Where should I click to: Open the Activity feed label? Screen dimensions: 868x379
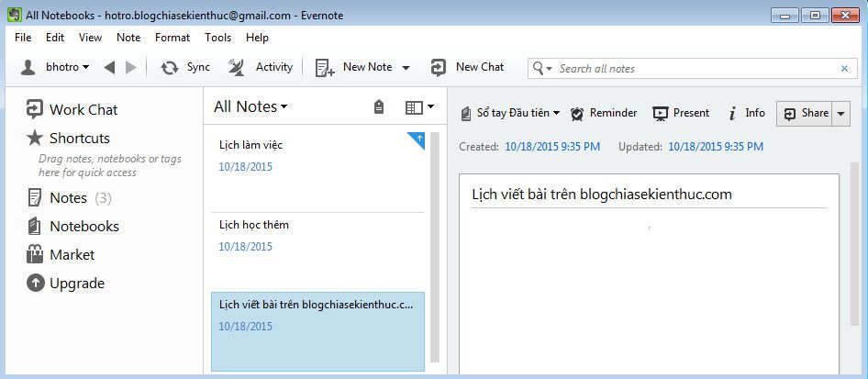(x=274, y=67)
